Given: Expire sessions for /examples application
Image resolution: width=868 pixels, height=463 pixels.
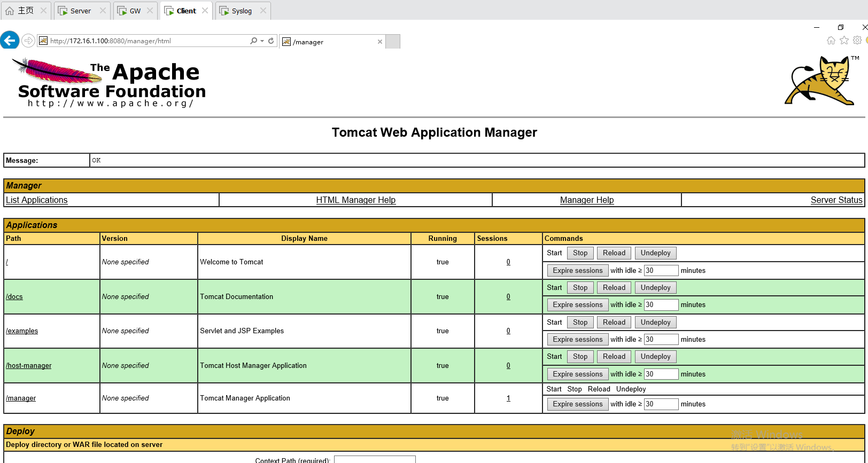Looking at the screenshot, I should pyautogui.click(x=578, y=339).
